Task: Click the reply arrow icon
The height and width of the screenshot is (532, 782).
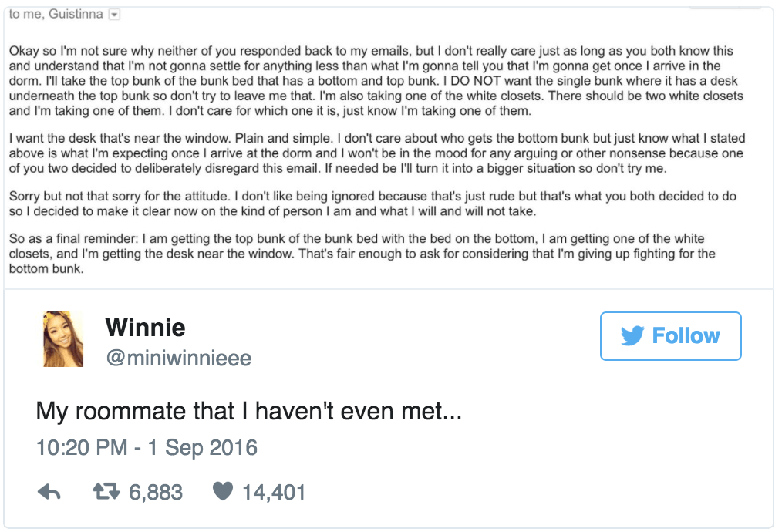Action: [x=49, y=492]
